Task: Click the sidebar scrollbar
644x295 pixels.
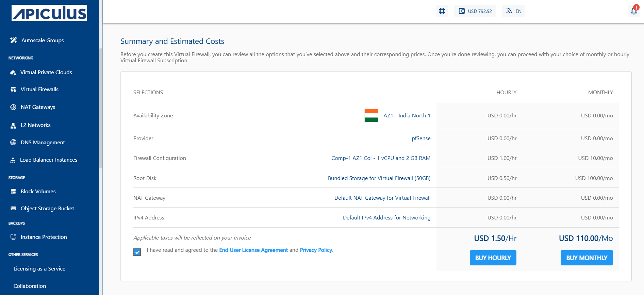Action: coord(101,108)
